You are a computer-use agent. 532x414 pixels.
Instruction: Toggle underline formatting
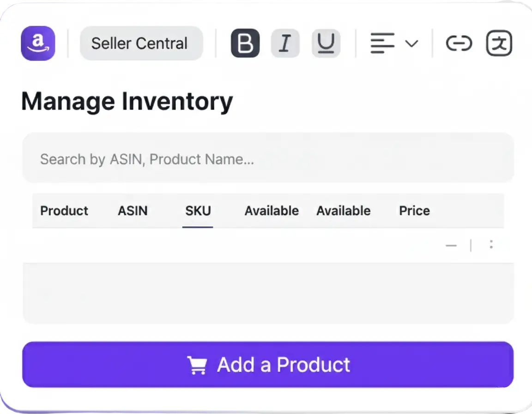326,43
